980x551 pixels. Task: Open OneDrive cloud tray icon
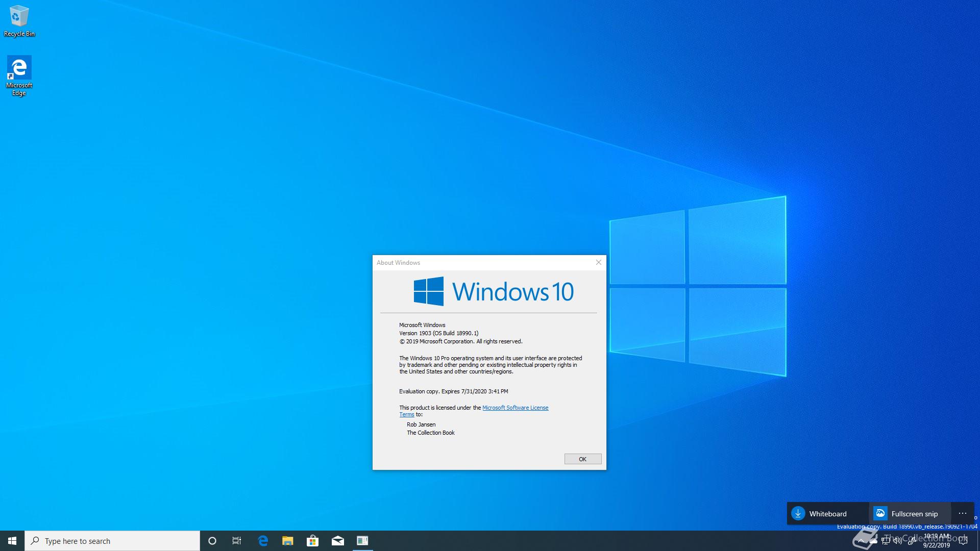click(873, 541)
